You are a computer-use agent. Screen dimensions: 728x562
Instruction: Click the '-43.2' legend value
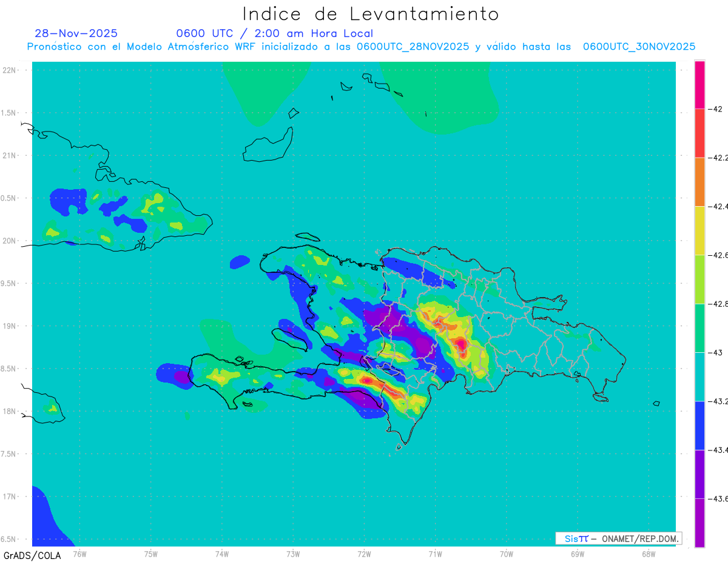(x=718, y=401)
